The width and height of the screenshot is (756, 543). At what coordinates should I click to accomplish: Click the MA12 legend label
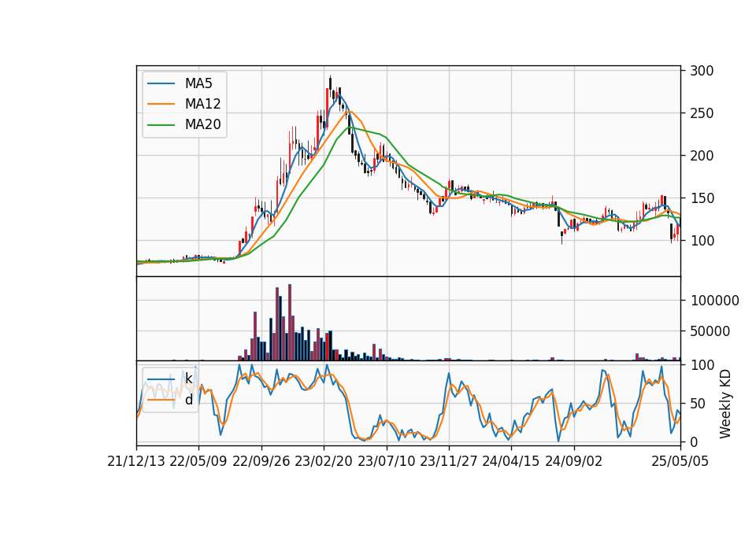[202, 104]
